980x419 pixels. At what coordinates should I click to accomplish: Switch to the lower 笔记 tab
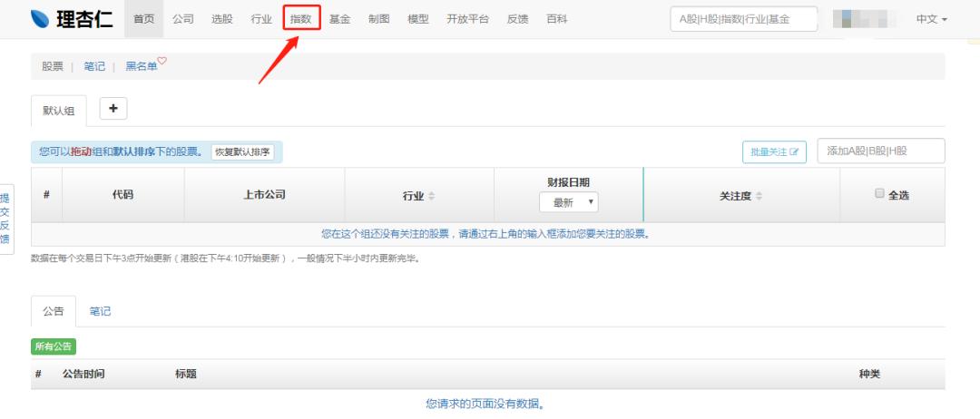100,311
